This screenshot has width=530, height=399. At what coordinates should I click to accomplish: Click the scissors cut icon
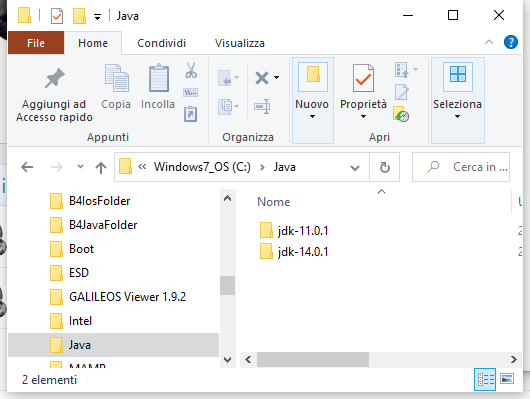[x=191, y=70]
